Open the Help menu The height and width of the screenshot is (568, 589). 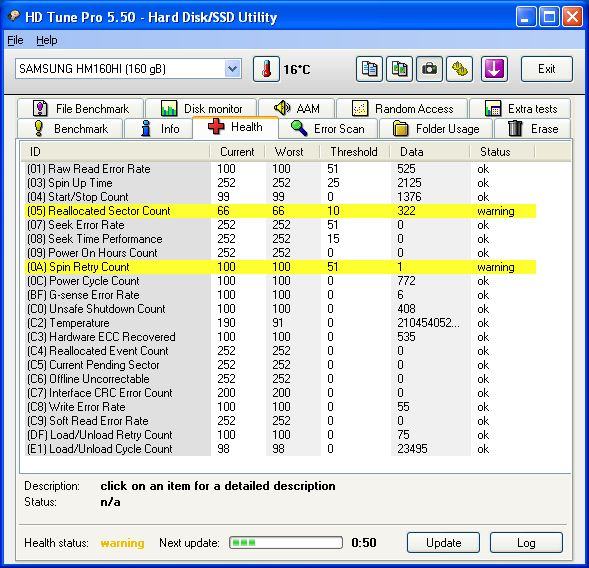coord(47,40)
